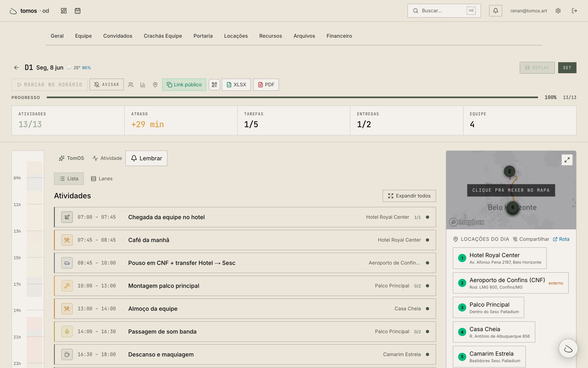Select the Atividade panel tab
This screenshot has height=368, width=588.
[107, 158]
